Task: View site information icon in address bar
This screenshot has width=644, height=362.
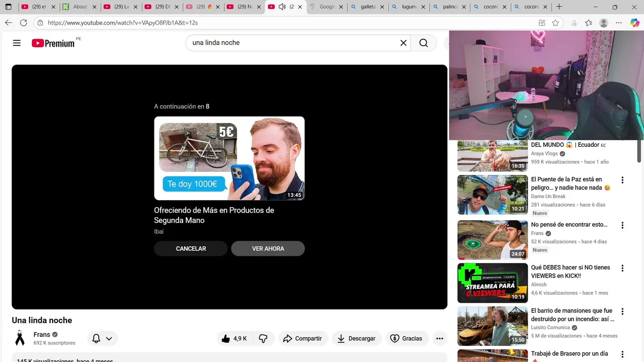Action: (x=40, y=23)
